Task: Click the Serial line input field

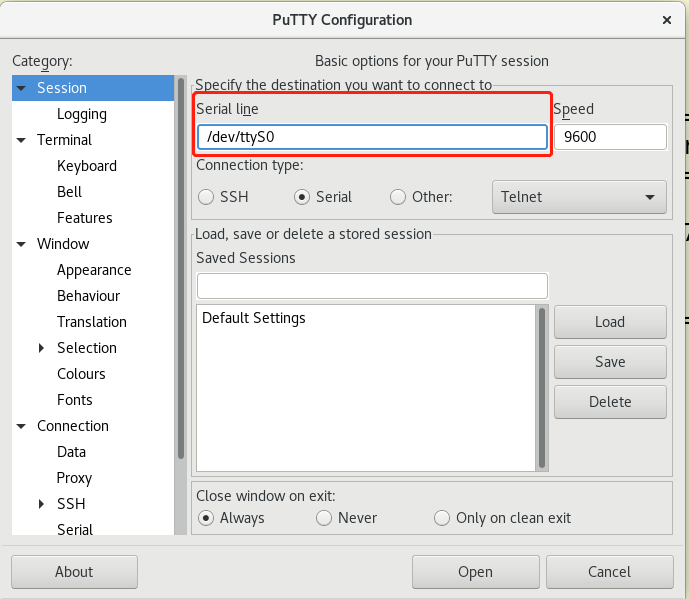Action: click(372, 136)
